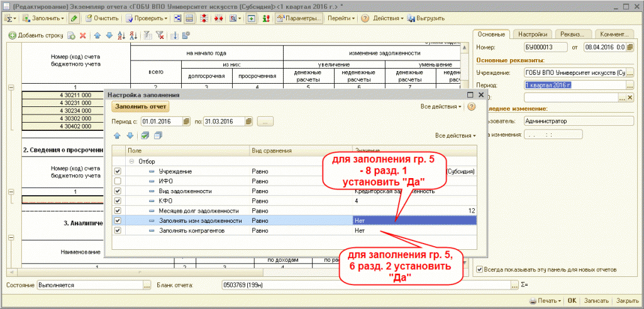
Task: Collapse the Отбор tree group
Action: click(132, 161)
